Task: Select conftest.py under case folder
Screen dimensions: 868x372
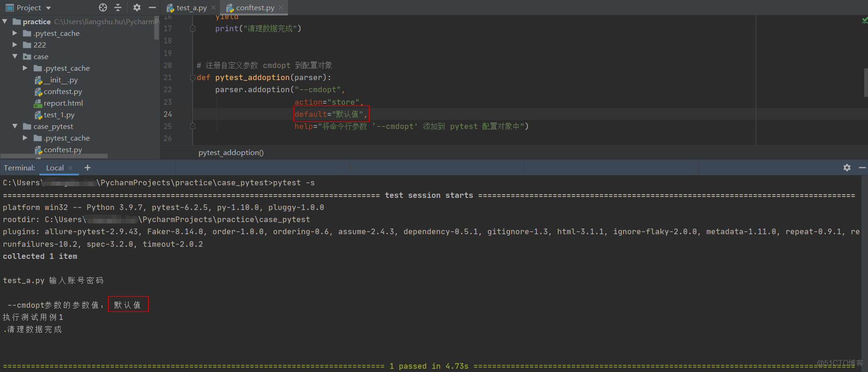Action: pyautogui.click(x=63, y=92)
